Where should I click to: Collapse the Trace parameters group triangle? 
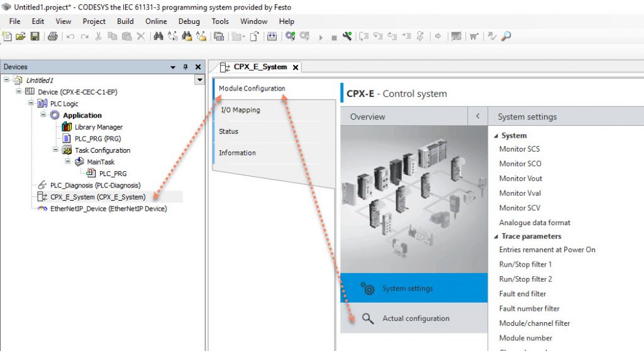pos(496,237)
